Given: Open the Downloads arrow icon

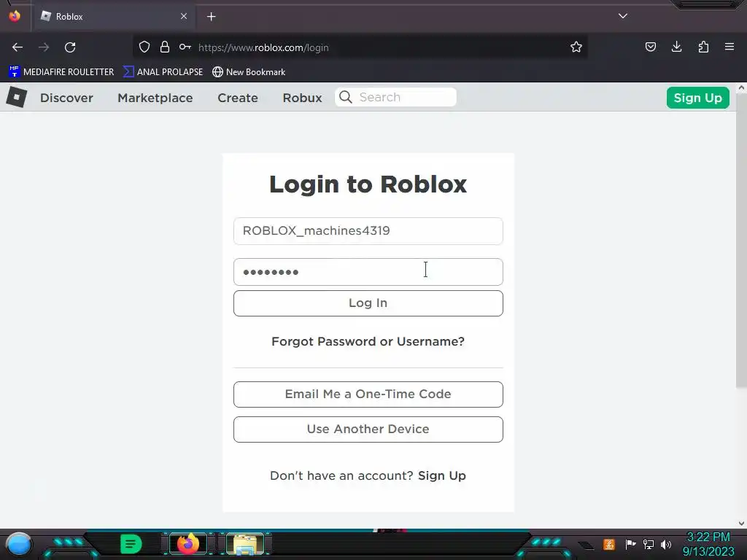Looking at the screenshot, I should click(676, 47).
